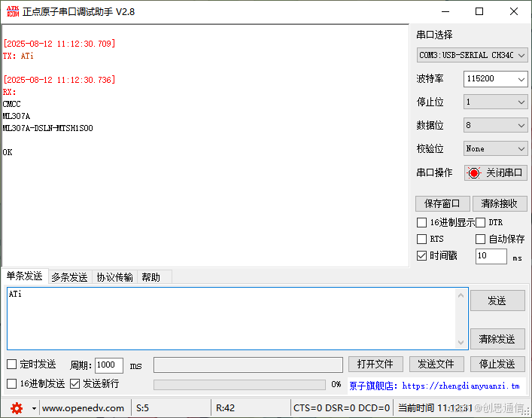Click the 发送 send button
Screen dimensions: 532x418
coord(497,301)
